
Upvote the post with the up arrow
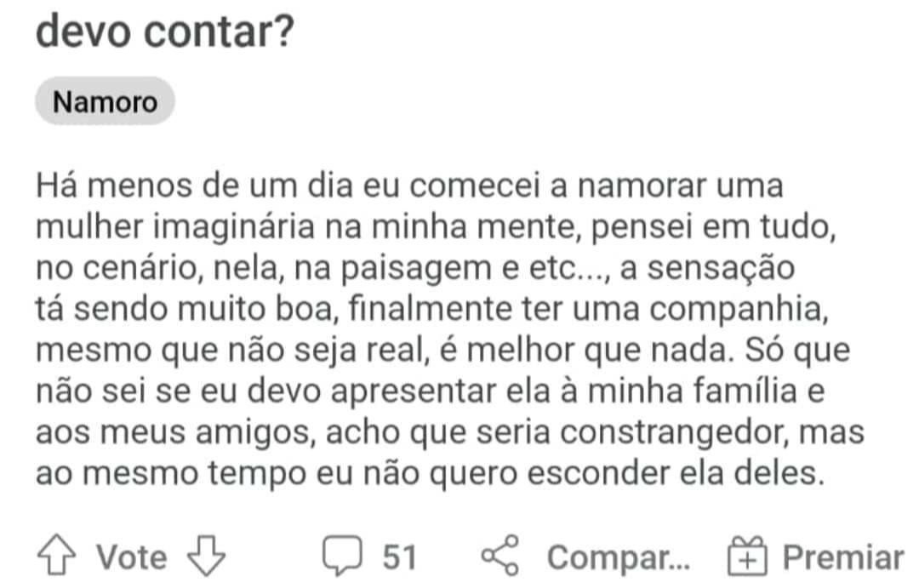click(x=56, y=555)
